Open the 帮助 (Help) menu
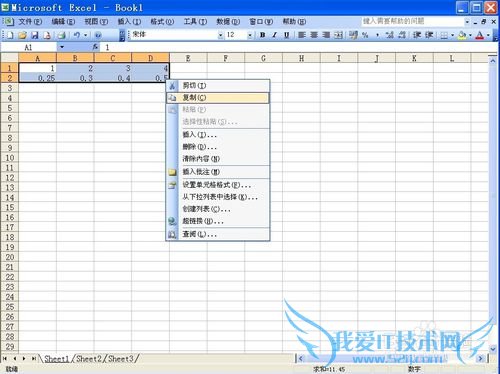Viewport: 500px width, 374px height. [294, 22]
